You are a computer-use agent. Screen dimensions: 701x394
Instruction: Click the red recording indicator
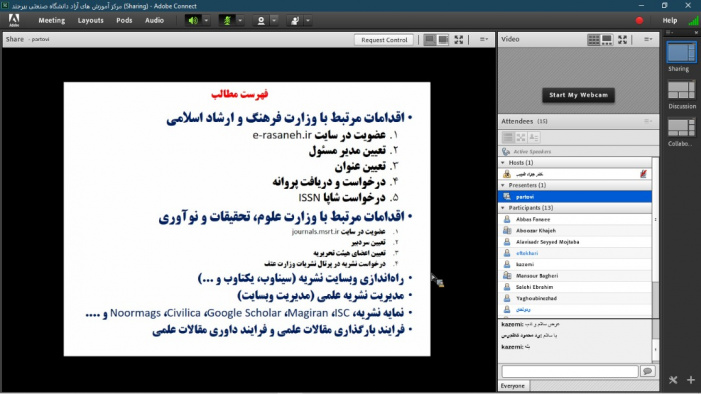[639, 21]
